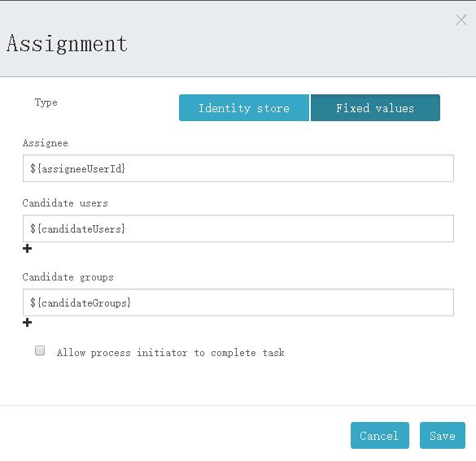This screenshot has height=461, width=476.
Task: Click the ${assigneeUserId} expression text
Action: point(78,168)
